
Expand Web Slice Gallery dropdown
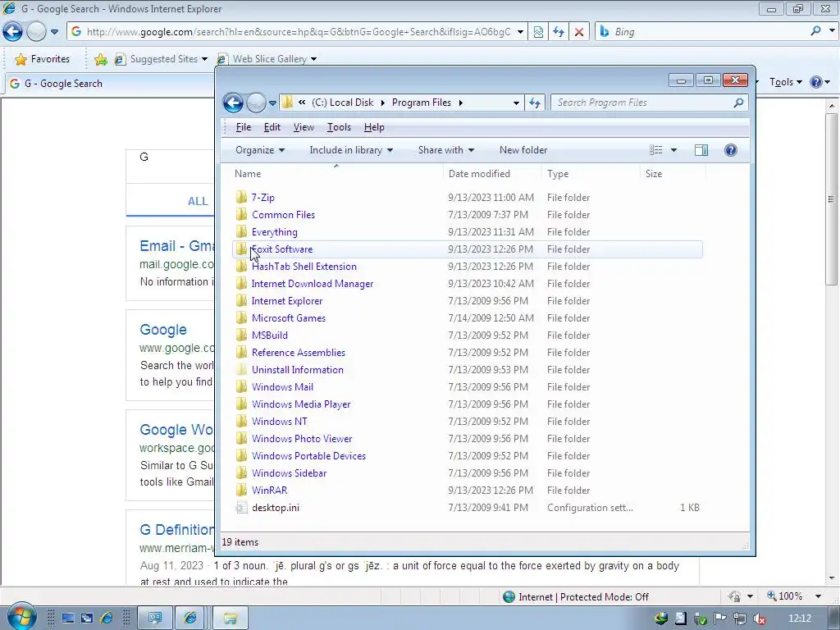click(313, 59)
